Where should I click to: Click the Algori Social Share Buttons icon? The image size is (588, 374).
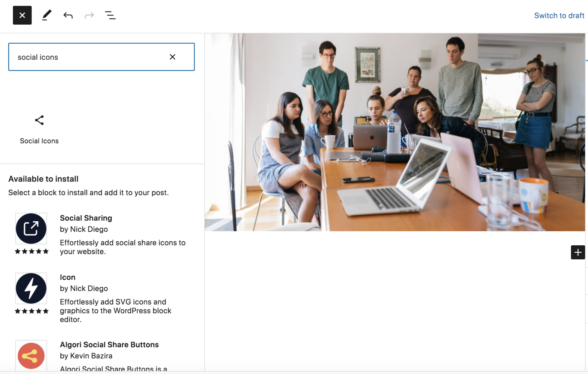(30, 355)
